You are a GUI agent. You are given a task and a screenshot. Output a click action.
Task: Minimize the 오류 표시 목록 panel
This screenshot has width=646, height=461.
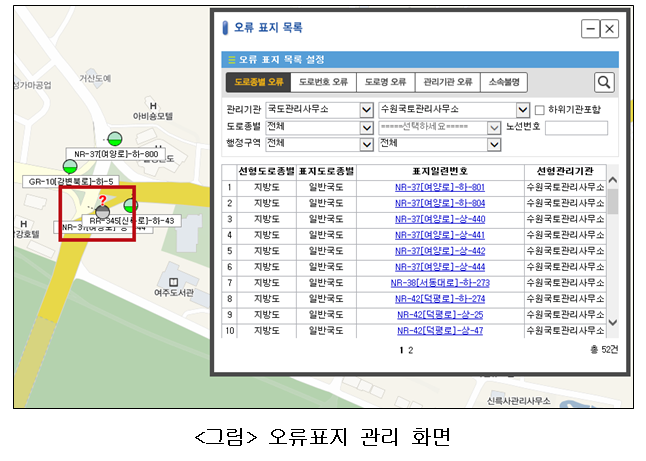[x=590, y=29]
